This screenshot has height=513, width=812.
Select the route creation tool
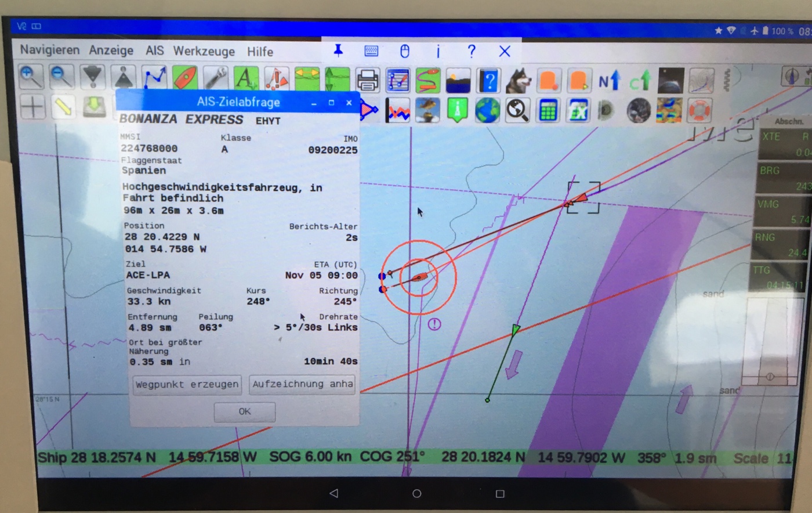(x=154, y=78)
